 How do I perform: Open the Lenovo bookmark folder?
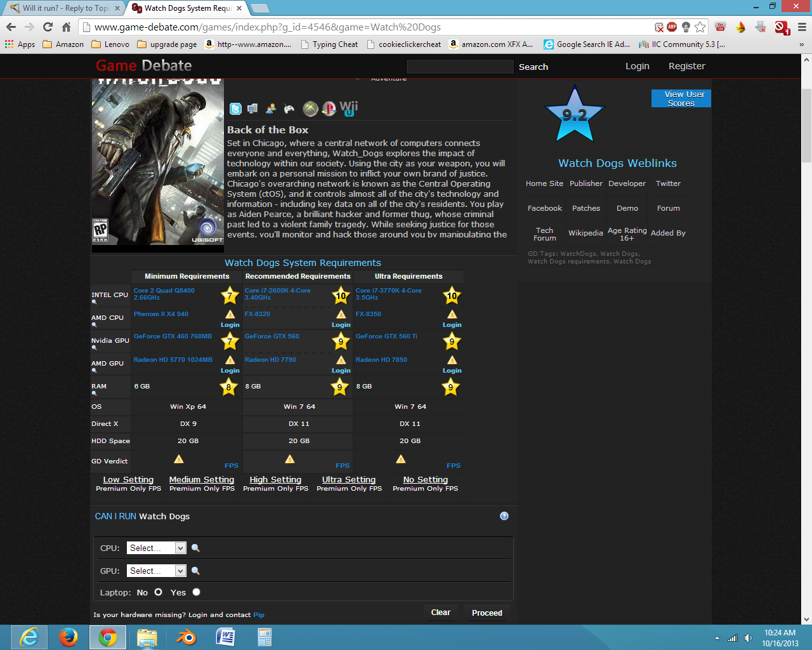coord(110,44)
